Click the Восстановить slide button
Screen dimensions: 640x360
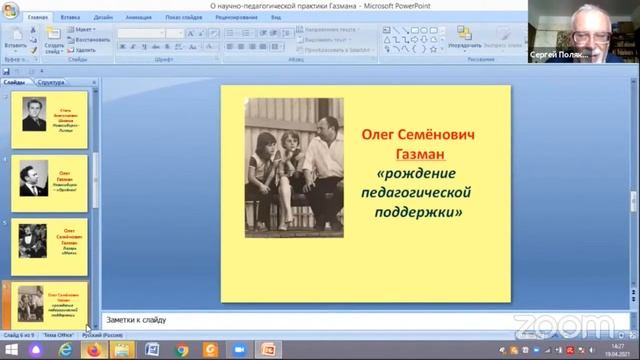(89, 40)
